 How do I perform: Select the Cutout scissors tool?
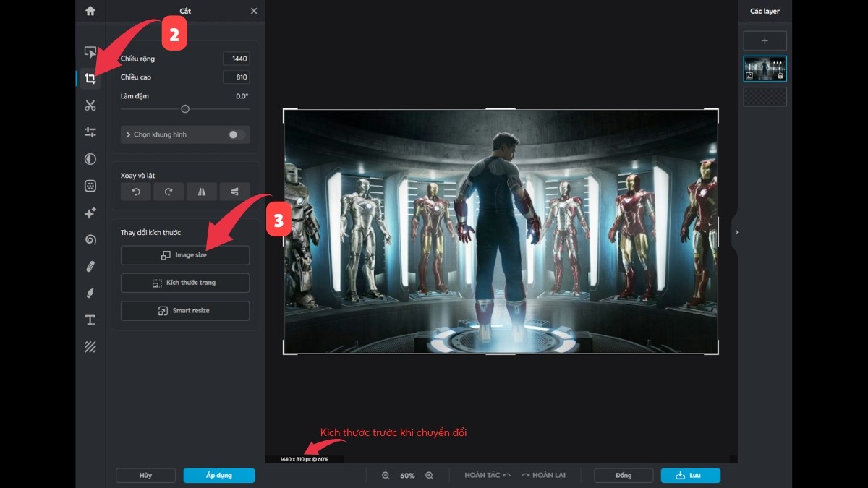point(90,106)
